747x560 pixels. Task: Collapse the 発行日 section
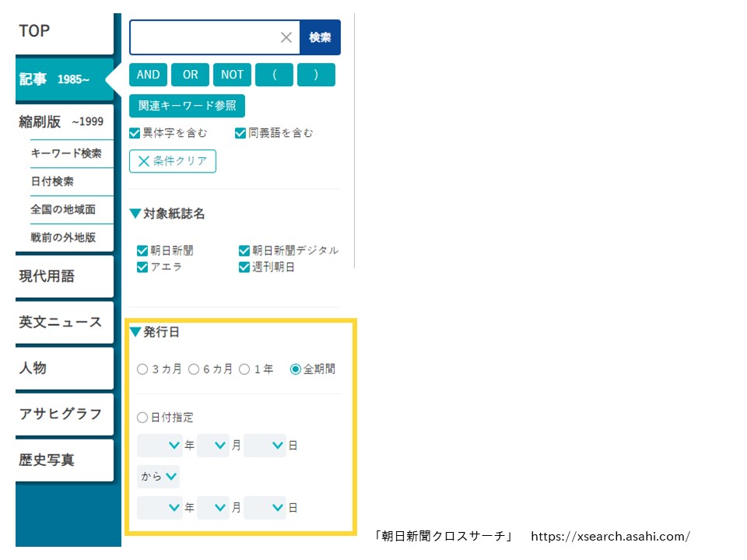[135, 331]
